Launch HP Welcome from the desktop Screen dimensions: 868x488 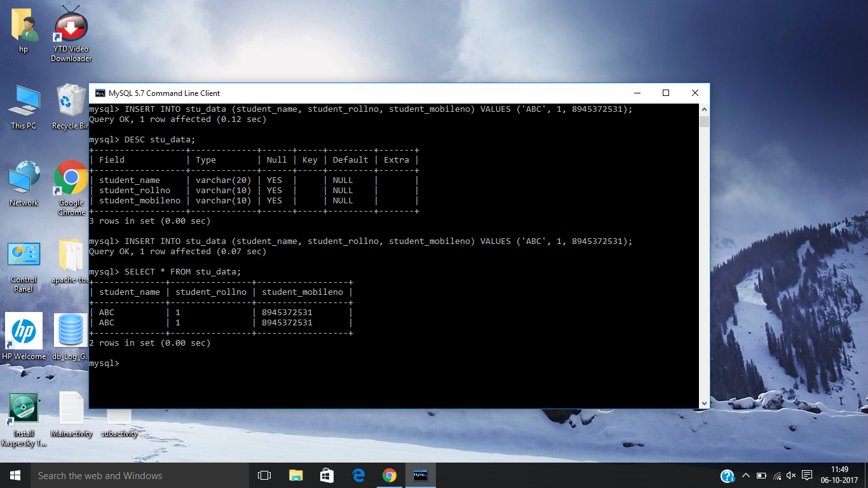coord(23,330)
